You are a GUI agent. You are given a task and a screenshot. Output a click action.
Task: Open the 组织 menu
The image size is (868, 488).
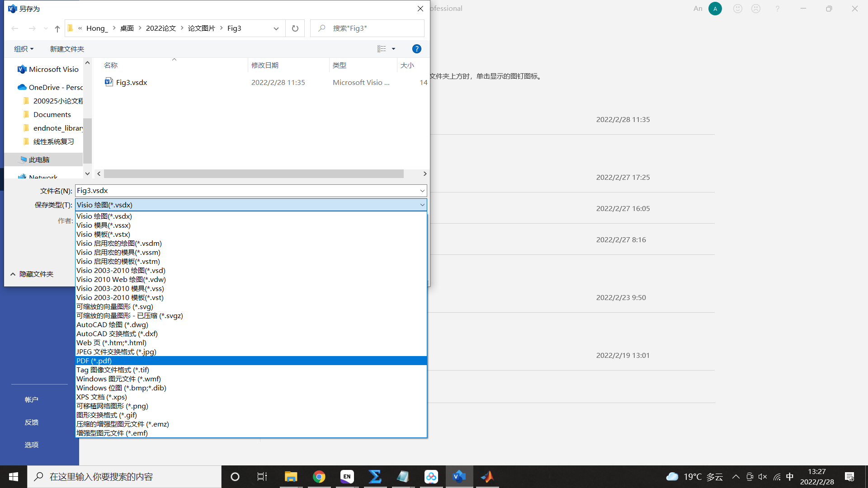click(24, 49)
